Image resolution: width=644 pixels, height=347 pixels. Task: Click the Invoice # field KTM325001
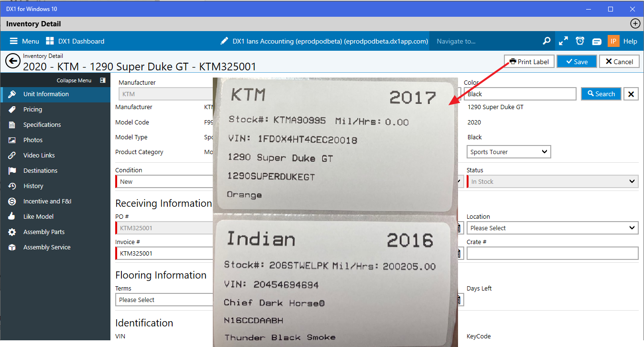pos(164,253)
